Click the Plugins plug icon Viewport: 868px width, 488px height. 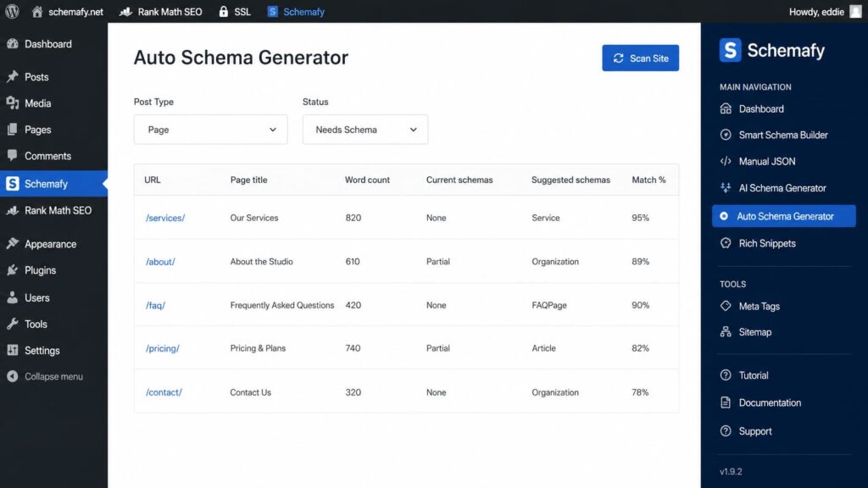point(12,270)
